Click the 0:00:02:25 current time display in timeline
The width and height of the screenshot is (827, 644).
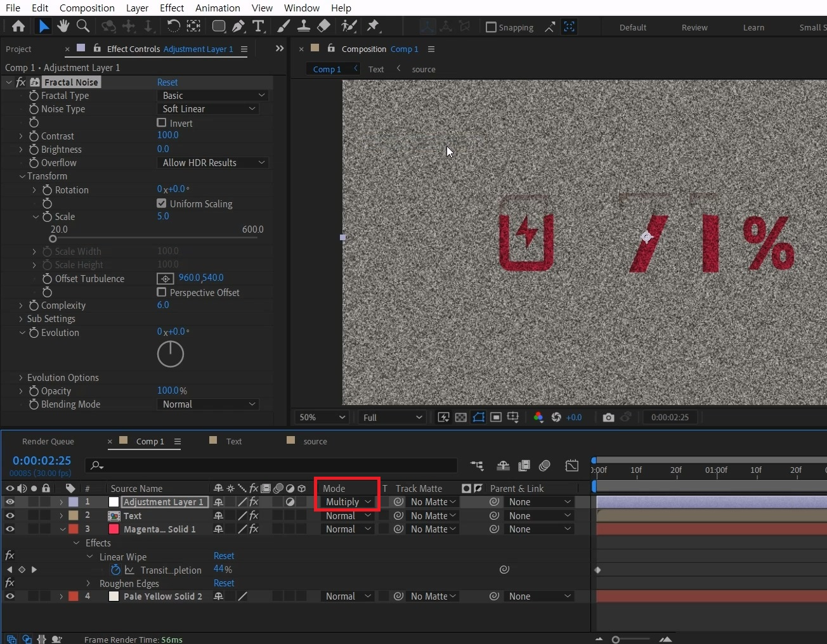pos(42,461)
